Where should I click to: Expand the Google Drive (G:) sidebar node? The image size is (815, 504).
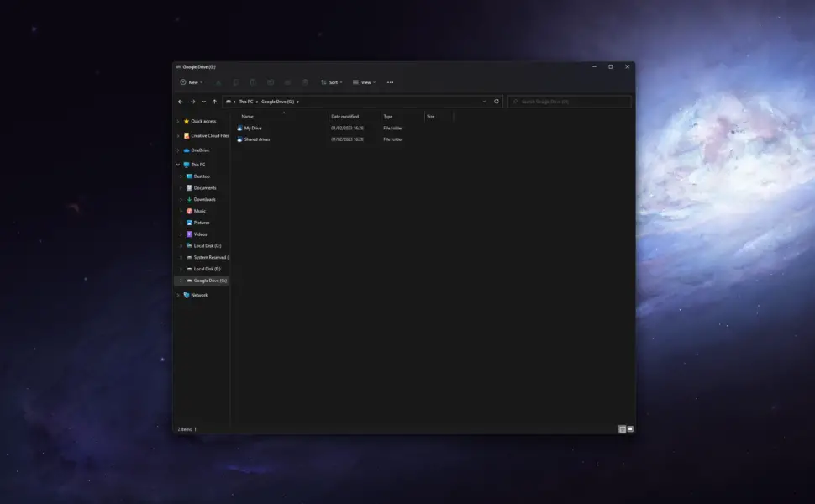pos(181,281)
